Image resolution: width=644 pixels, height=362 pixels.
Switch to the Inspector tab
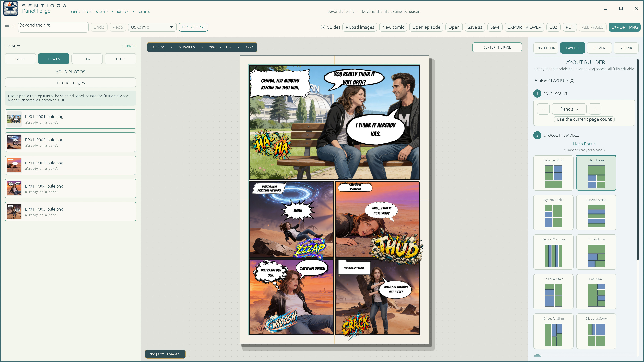click(x=546, y=48)
